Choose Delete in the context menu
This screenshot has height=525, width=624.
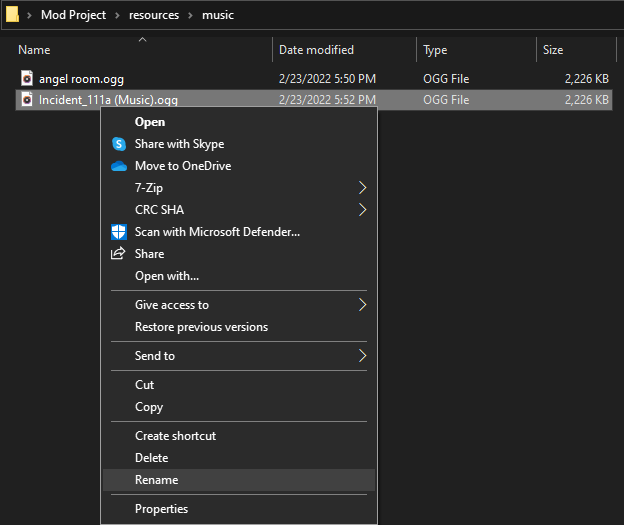coord(152,458)
